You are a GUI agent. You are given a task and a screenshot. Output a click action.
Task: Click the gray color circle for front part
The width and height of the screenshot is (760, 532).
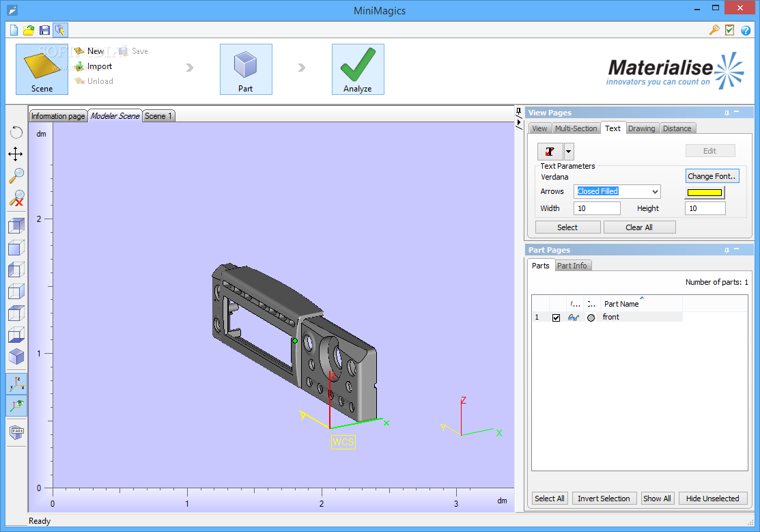(591, 318)
